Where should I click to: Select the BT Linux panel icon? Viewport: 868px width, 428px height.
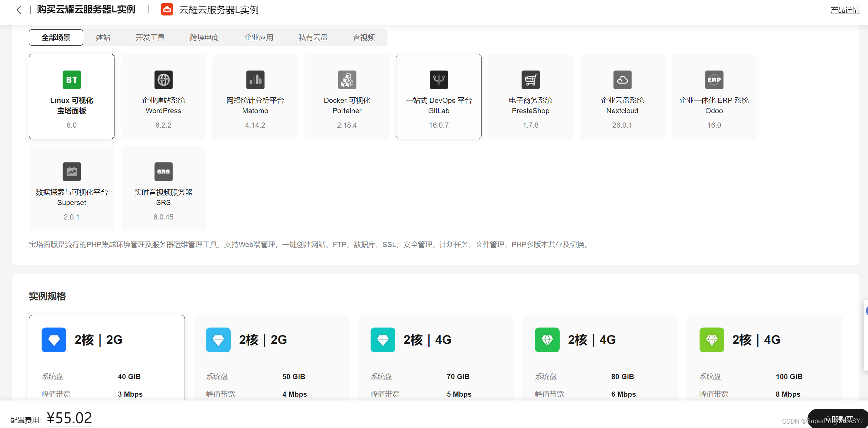pyautogui.click(x=72, y=80)
